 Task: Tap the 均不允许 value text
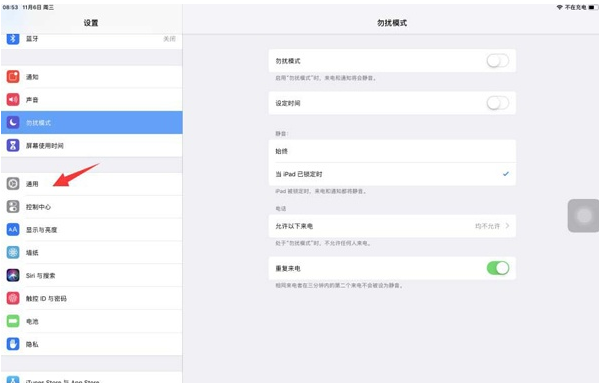tap(487, 226)
